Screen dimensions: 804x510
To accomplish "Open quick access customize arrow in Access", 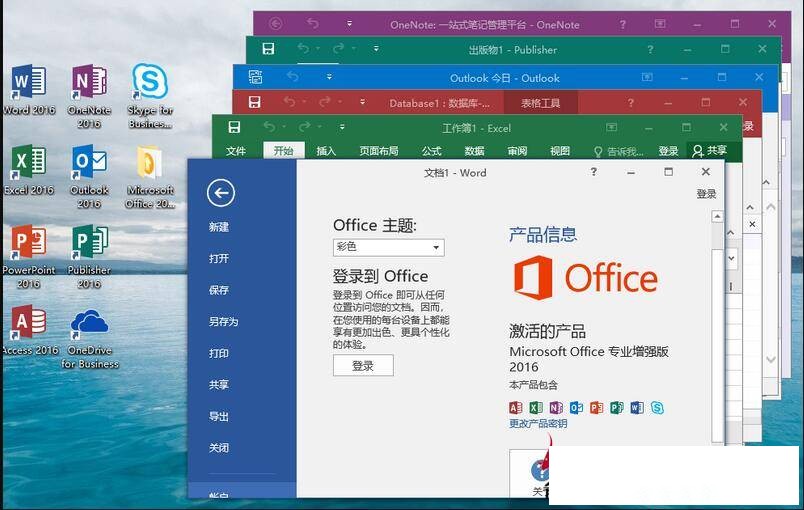I will [x=363, y=102].
